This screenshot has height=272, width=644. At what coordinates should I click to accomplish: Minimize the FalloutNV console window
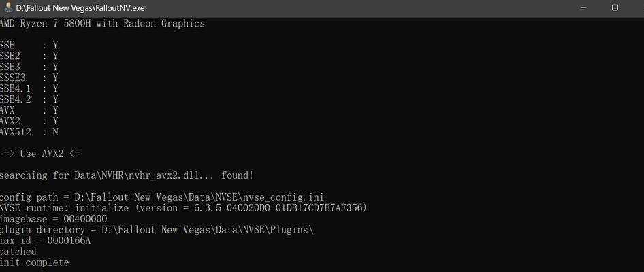click(583, 7)
